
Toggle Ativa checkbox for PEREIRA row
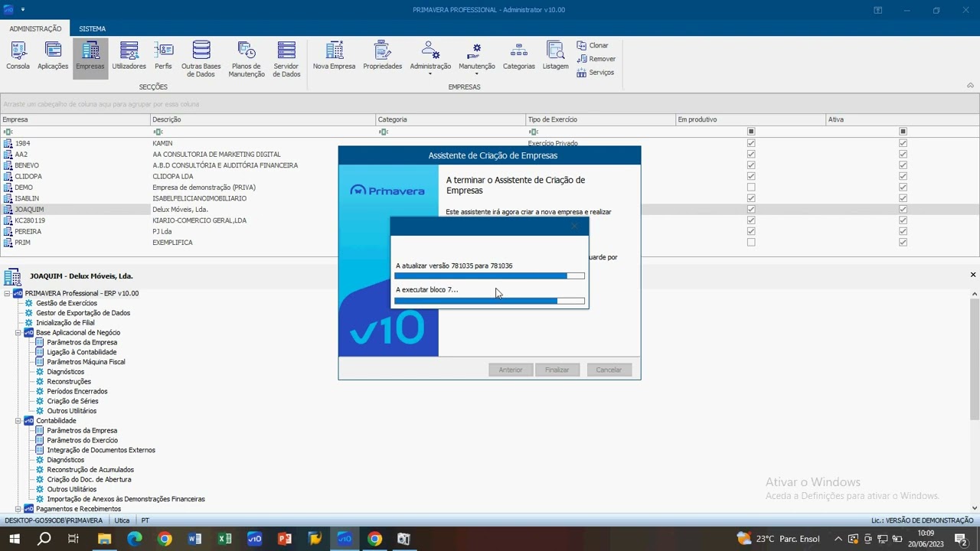(903, 232)
